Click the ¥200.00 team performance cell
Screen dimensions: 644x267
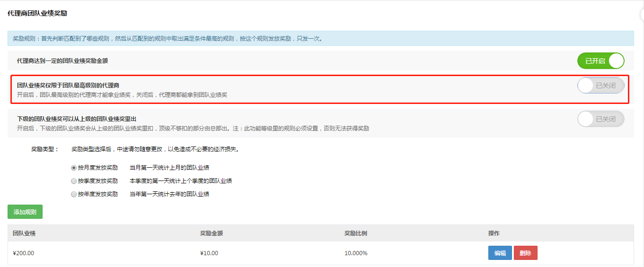pos(23,253)
